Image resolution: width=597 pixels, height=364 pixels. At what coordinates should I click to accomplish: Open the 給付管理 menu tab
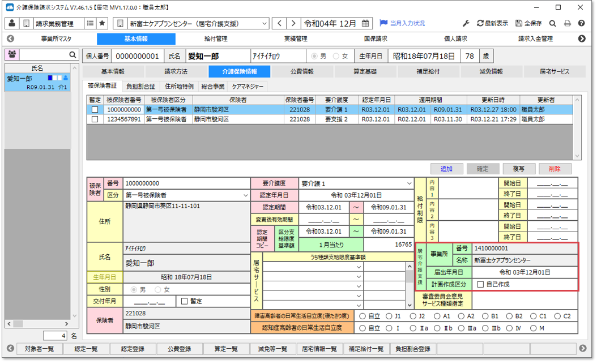[216, 39]
